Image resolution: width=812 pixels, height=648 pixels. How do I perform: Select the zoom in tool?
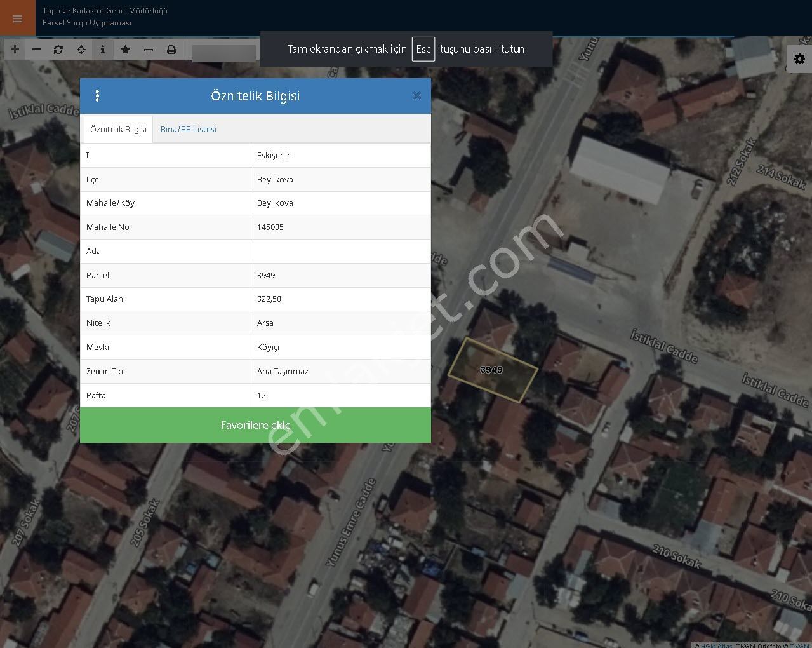[15, 49]
